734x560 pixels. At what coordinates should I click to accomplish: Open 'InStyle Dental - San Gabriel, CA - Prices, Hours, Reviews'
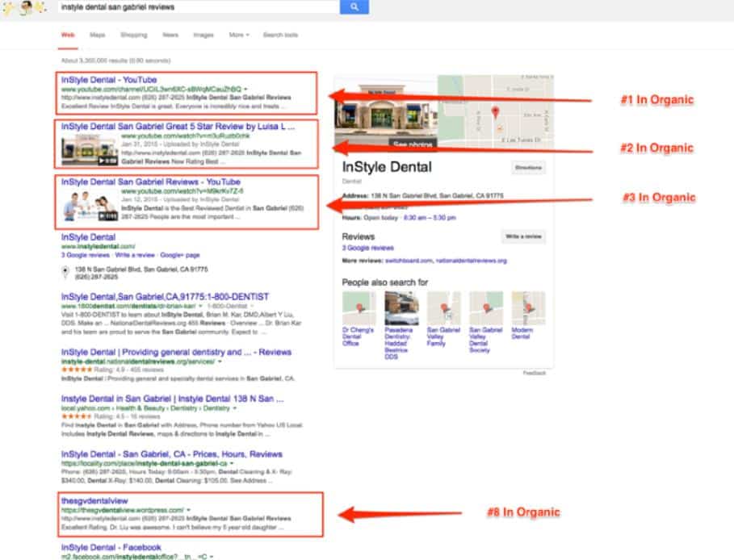(x=172, y=454)
